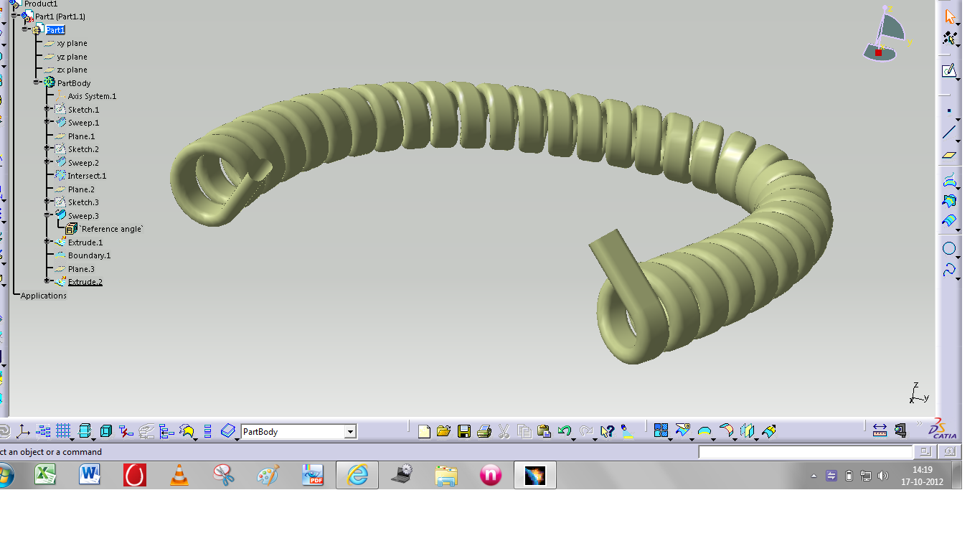The image size is (980, 551).
Task: Open the PartBody tool selector dropdown
Action: click(x=349, y=431)
